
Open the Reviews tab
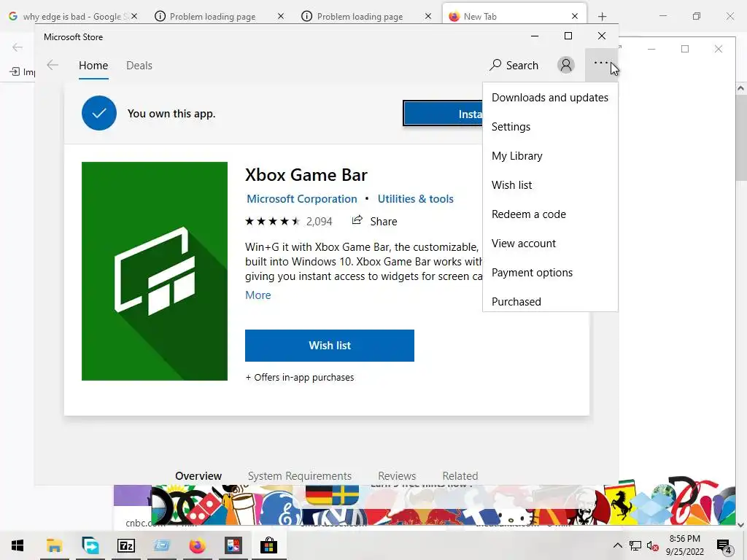click(397, 475)
